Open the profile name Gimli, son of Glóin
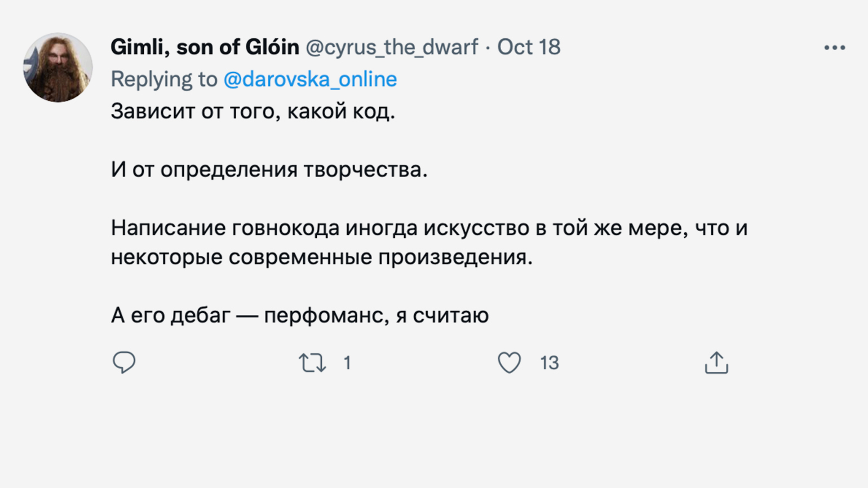This screenshot has height=488, width=868. (205, 47)
